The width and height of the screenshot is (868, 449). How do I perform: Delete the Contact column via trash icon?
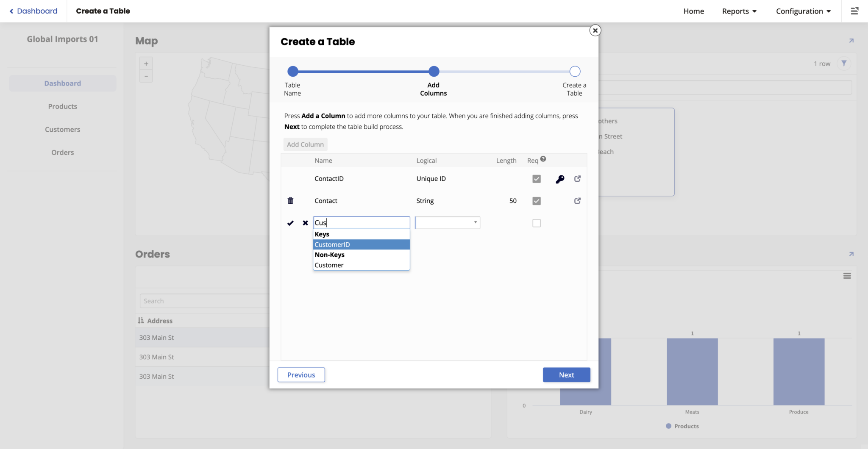tap(290, 200)
